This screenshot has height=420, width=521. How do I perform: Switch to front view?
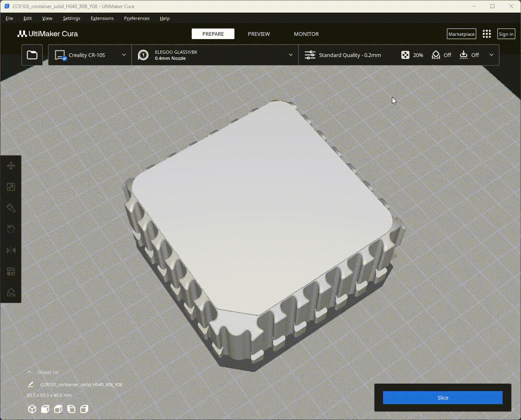click(x=45, y=409)
